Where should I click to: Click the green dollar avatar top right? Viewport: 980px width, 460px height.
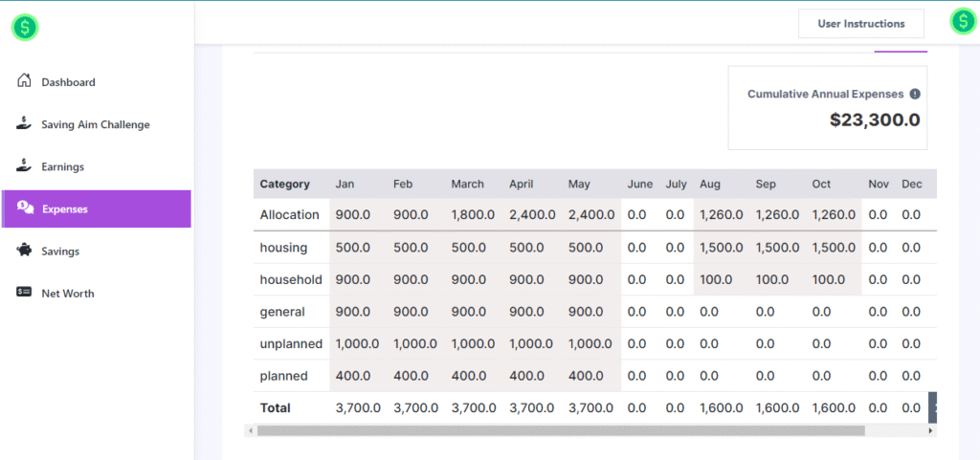click(x=962, y=23)
